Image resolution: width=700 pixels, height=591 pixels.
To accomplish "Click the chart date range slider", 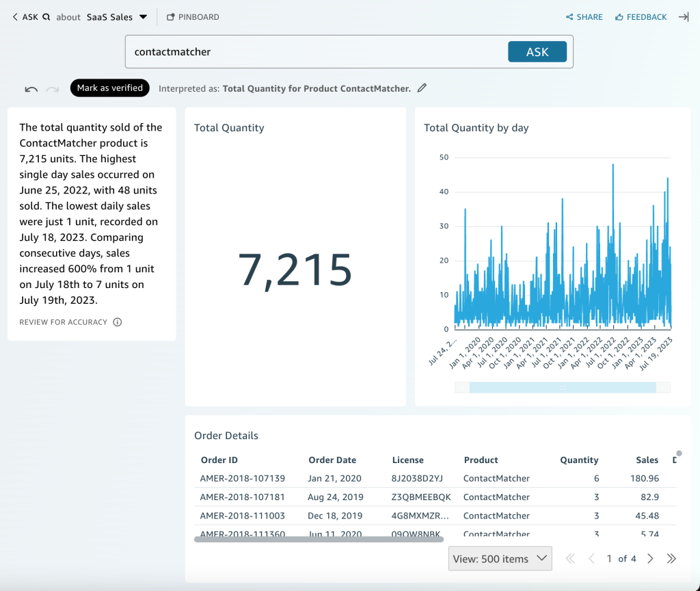I will (x=563, y=387).
